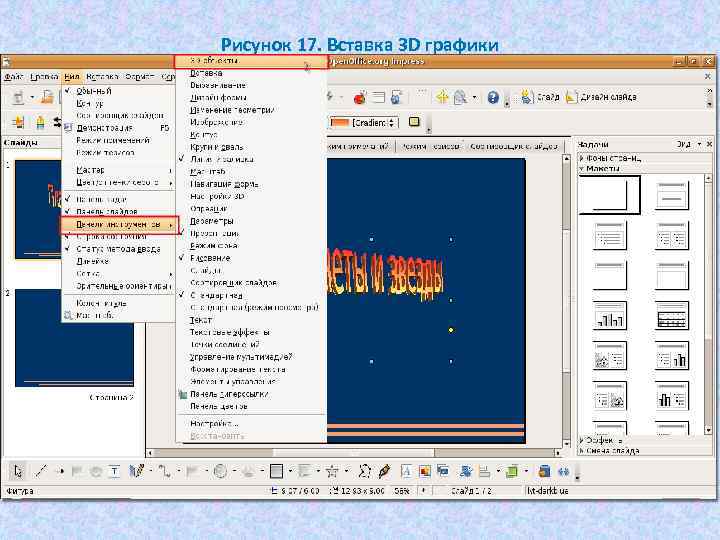Choose Панель гиперссылки from the submenu
Viewport: 720px width, 540px height.
tap(251, 394)
